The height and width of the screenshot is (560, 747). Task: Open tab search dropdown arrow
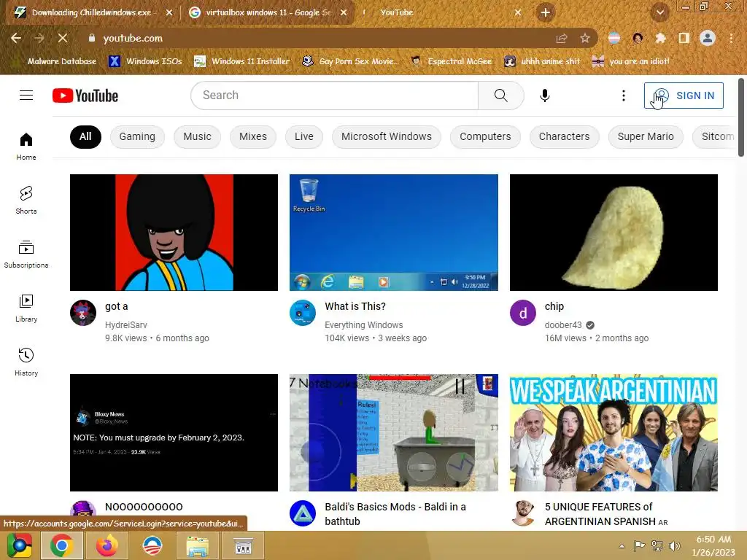pos(659,12)
